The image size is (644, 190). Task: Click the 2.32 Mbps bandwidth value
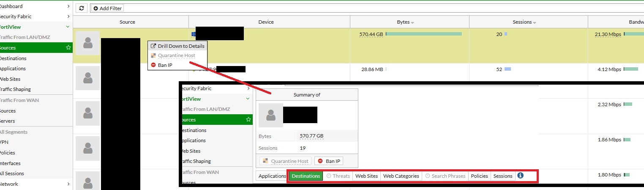pyautogui.click(x=609, y=105)
